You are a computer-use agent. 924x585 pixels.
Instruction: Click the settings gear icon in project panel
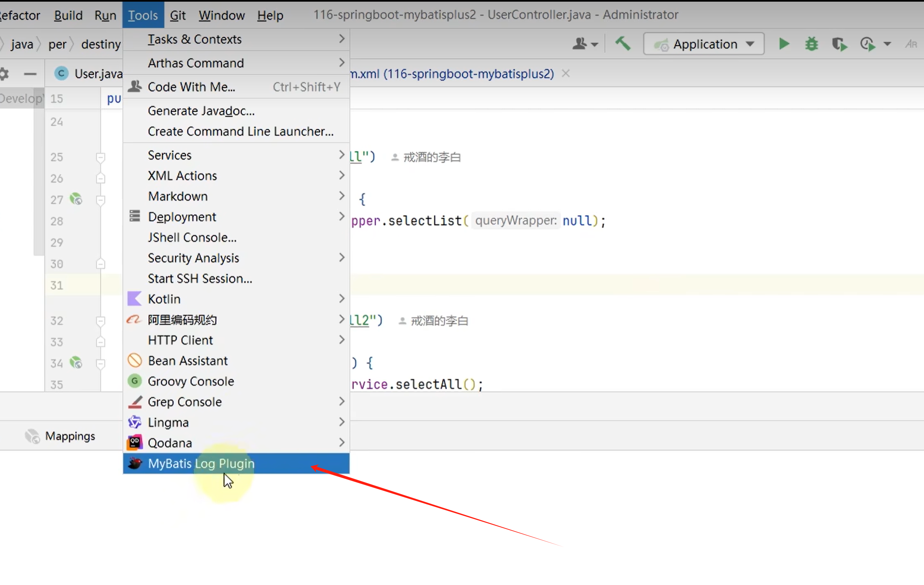click(x=4, y=74)
